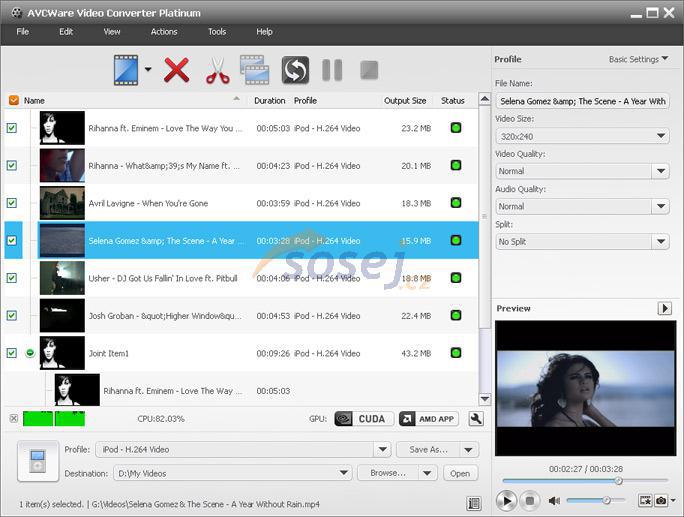Uncheck the Josh Groban checkbox

[12, 315]
